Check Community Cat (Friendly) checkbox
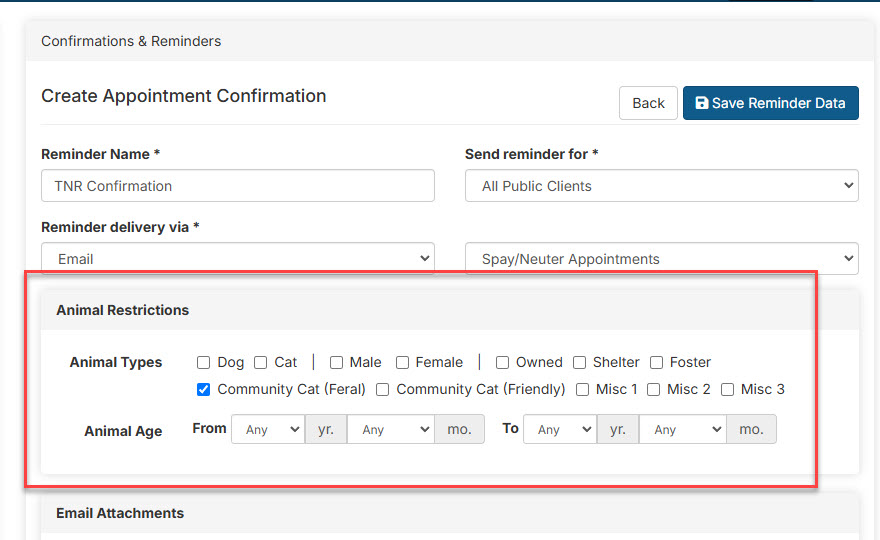 (382, 390)
